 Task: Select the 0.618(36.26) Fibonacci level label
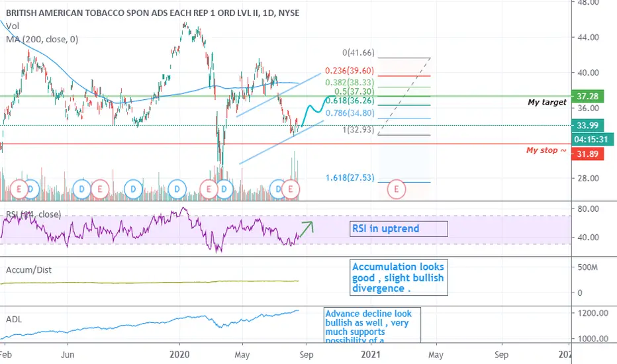350,101
